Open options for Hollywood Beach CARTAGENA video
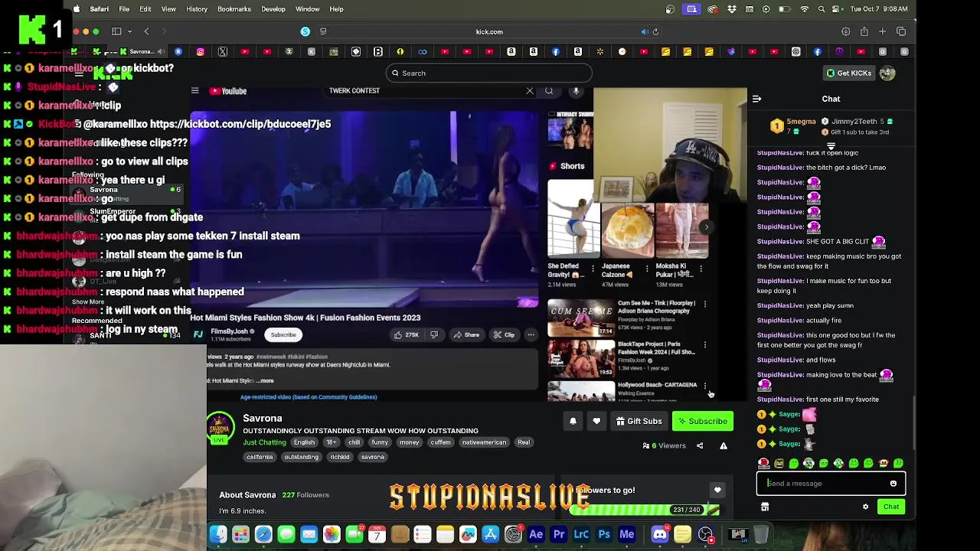The image size is (980, 551). pyautogui.click(x=705, y=386)
